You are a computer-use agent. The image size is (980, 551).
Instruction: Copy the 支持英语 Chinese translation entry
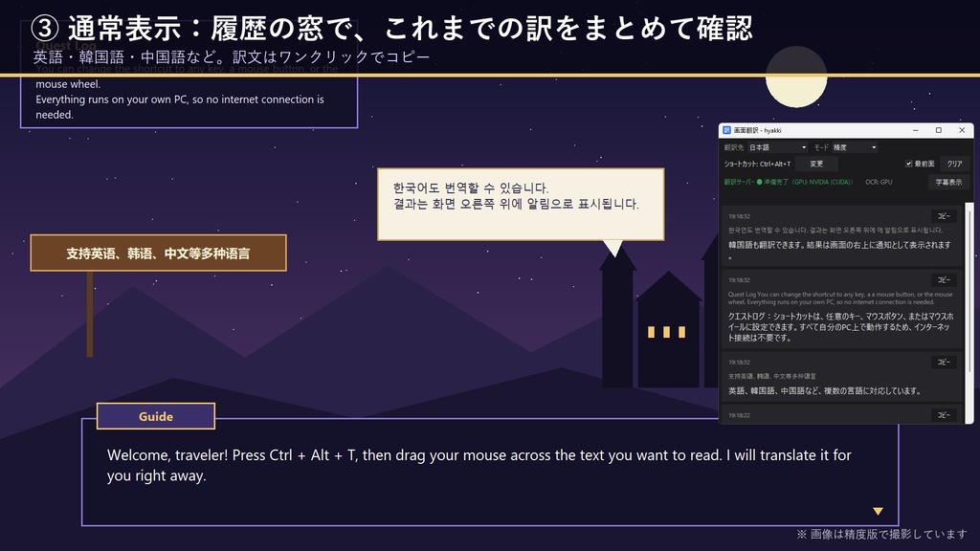coord(944,363)
